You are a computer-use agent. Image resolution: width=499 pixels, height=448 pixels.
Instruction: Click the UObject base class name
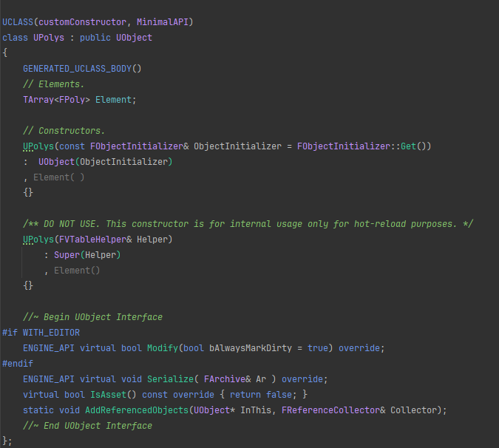pos(134,38)
